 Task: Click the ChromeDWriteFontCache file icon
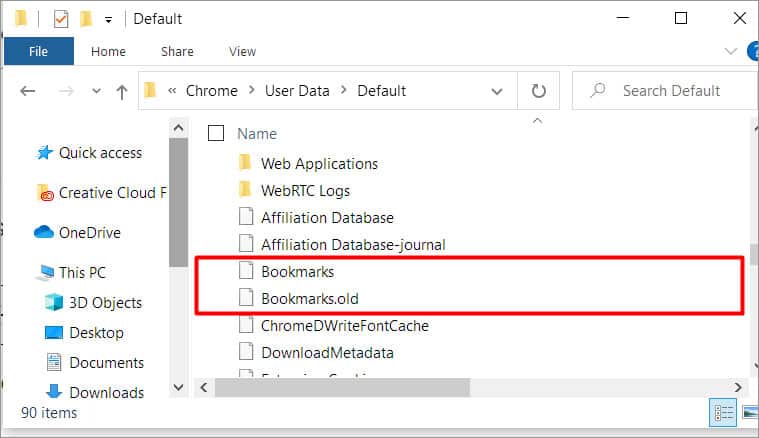[246, 325]
